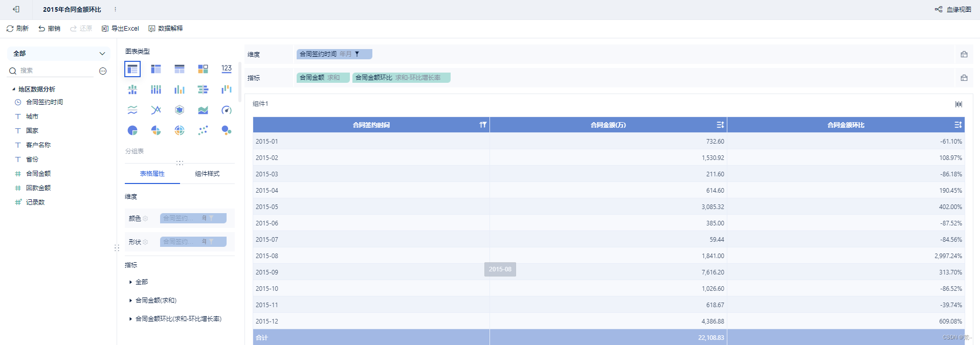Select the 回款金额 field
This screenshot has width=980, height=345.
point(38,188)
